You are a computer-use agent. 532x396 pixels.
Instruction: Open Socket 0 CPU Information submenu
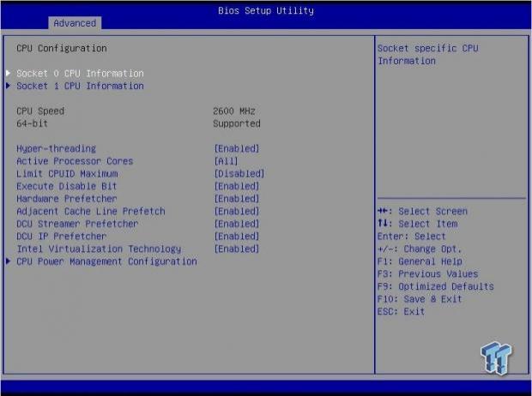point(80,74)
